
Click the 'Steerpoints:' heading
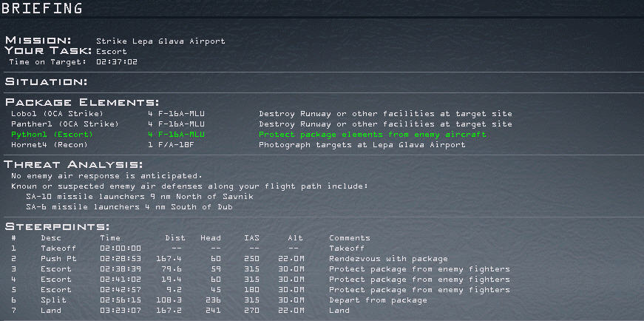pos(57,227)
